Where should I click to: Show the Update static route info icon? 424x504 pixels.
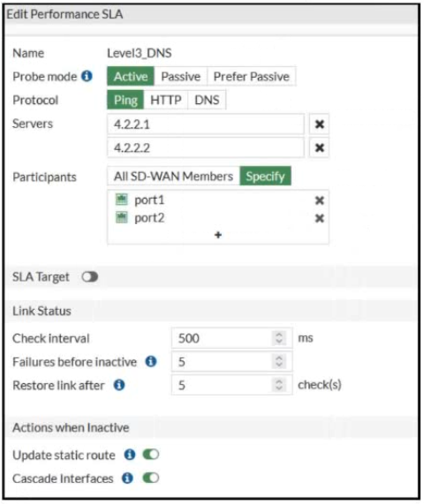click(130, 455)
